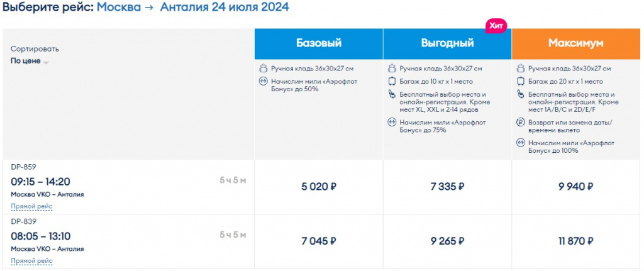Open Прямой рейс link for flight DP-839
Screen dimensions: 644x271
click(x=31, y=261)
